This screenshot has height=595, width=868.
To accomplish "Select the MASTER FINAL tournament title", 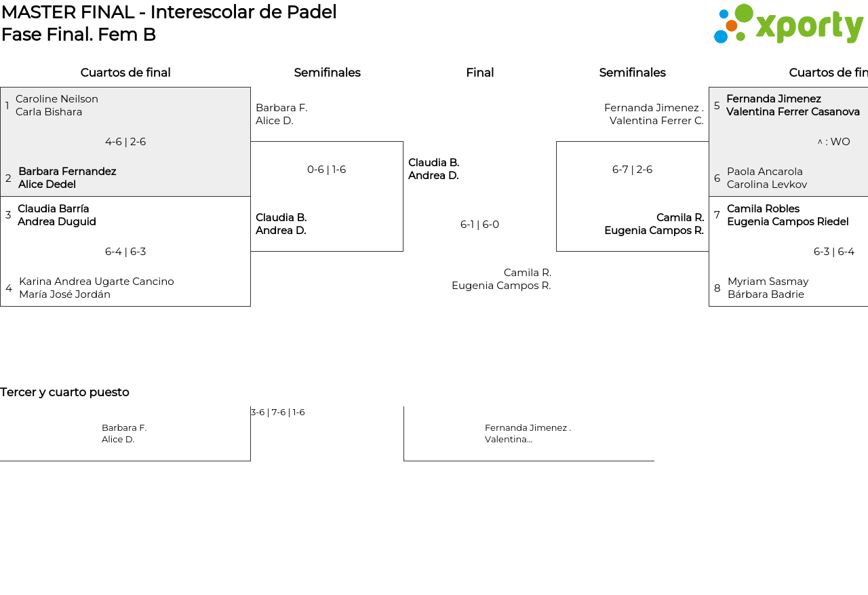I will [169, 12].
